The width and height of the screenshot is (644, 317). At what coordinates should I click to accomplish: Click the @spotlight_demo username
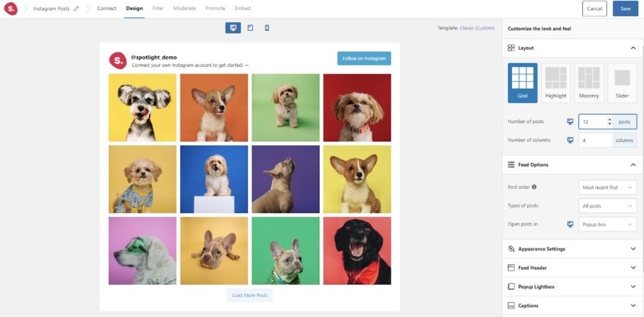[154, 57]
